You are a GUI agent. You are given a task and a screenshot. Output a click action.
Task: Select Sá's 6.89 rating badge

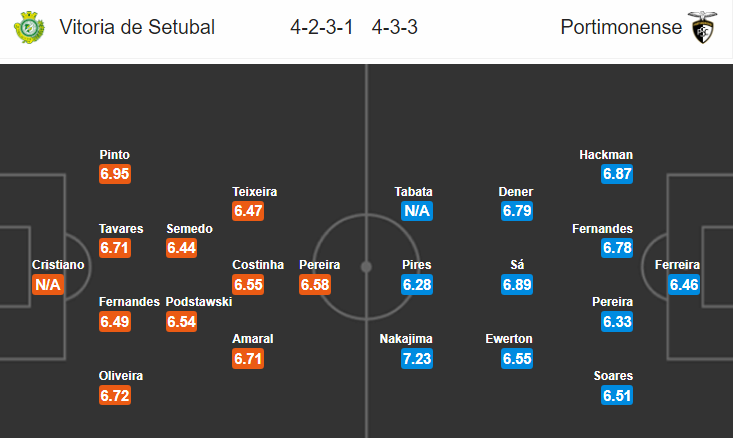(517, 285)
